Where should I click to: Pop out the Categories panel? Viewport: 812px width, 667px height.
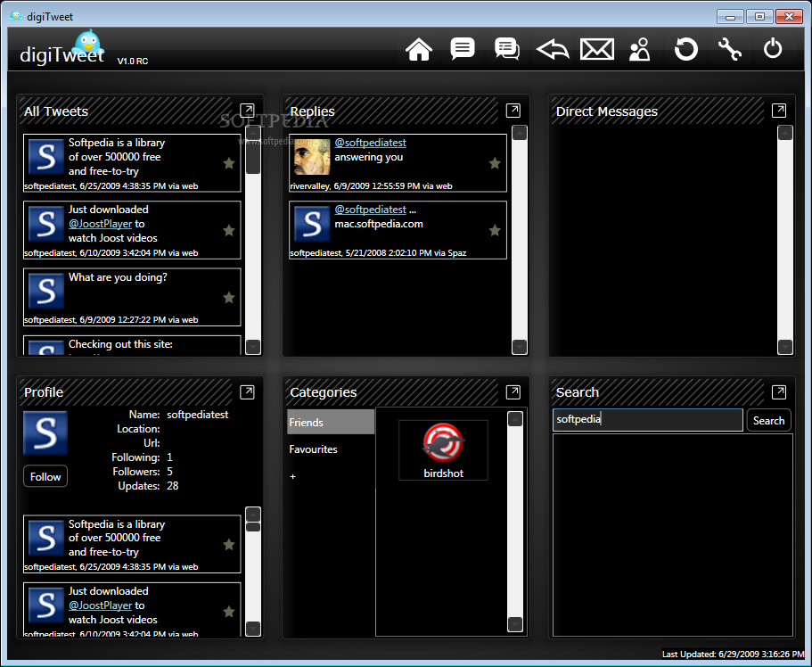[513, 392]
